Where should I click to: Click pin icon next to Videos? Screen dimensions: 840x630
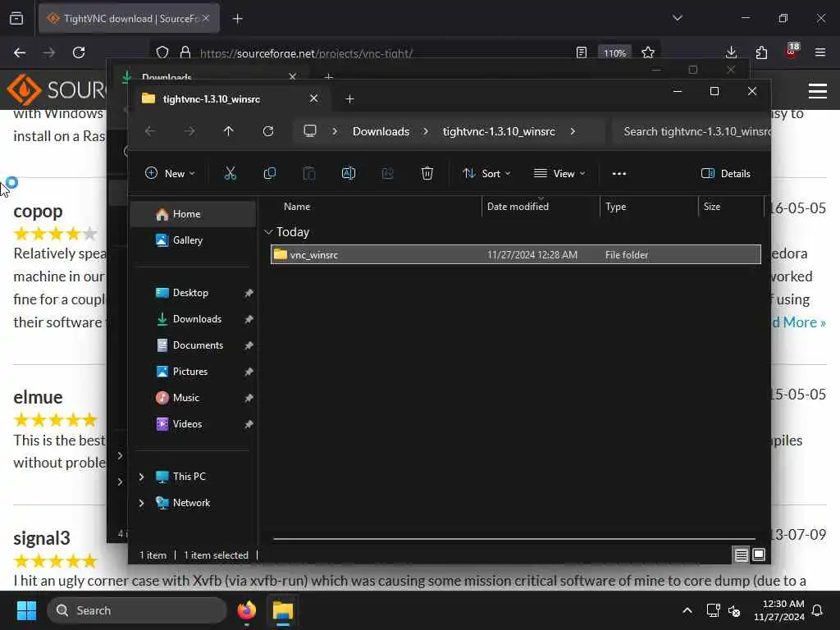pyautogui.click(x=249, y=424)
